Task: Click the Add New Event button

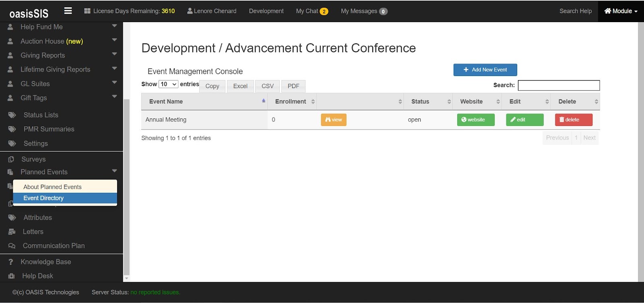Action: coord(485,70)
